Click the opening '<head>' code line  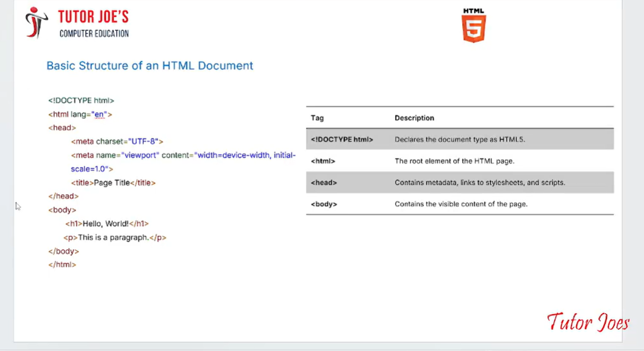[x=62, y=128]
